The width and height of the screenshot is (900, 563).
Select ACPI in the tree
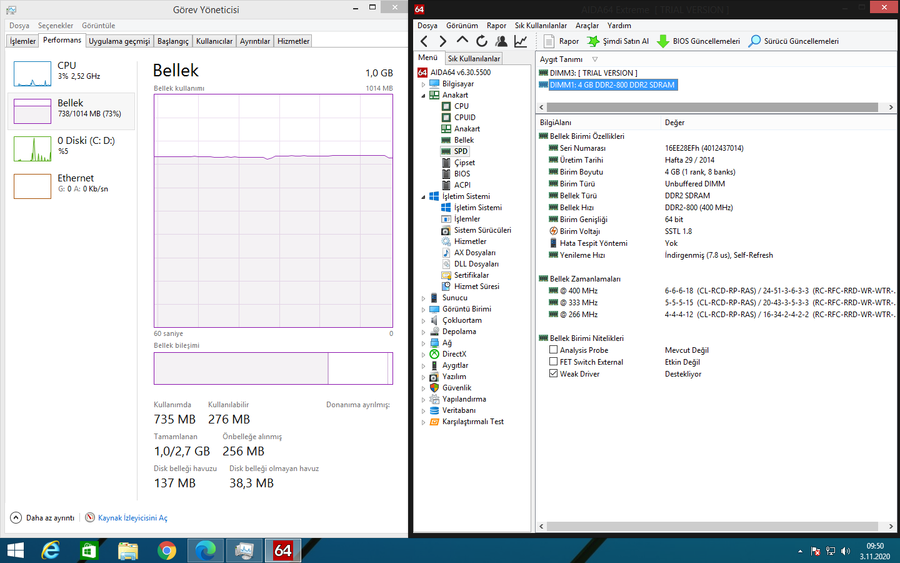tap(461, 185)
